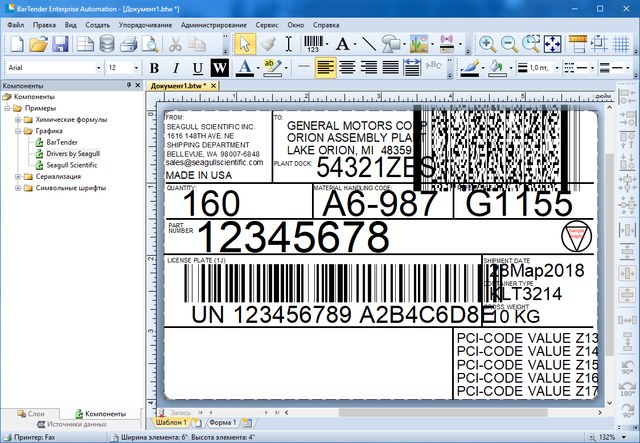Viewport: 640px width, 443px height.
Task: Zoom out with the minus magnifier
Action: click(509, 44)
